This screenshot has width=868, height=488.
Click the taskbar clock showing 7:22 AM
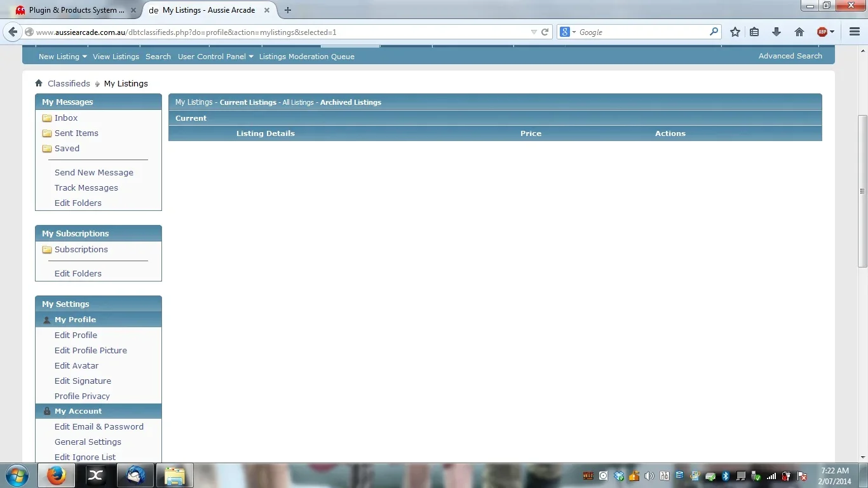click(x=836, y=475)
